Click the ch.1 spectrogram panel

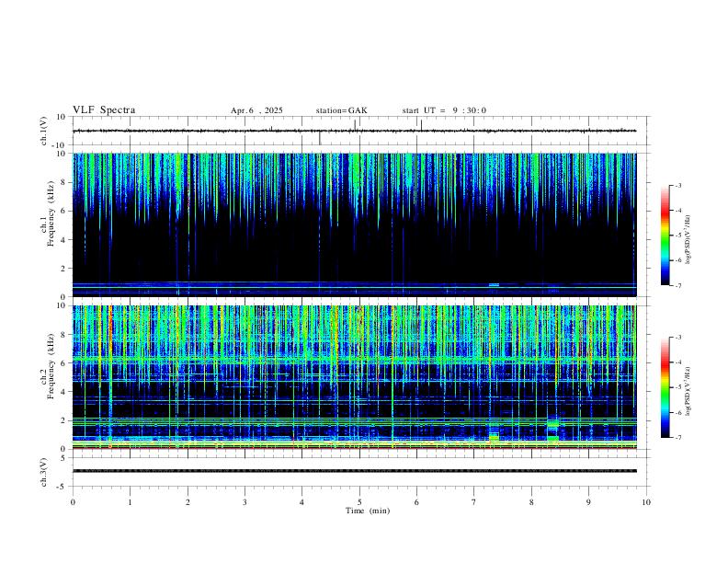[x=354, y=224]
